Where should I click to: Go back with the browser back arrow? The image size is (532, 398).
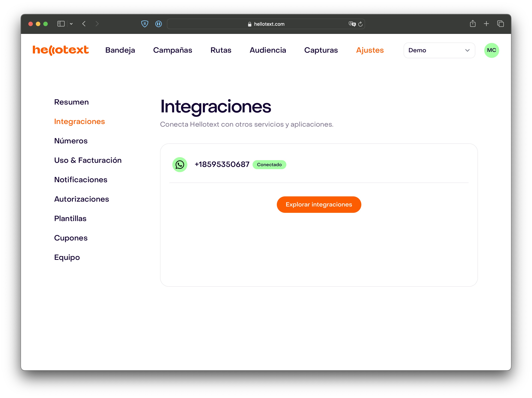click(x=84, y=24)
